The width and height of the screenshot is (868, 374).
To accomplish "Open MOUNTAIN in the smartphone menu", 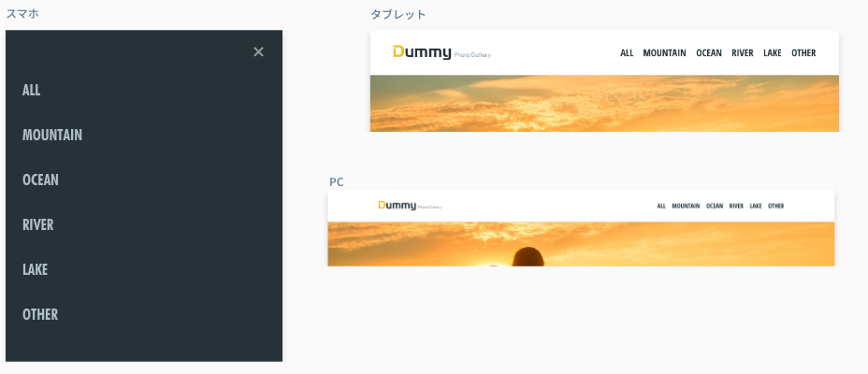I will 52,135.
